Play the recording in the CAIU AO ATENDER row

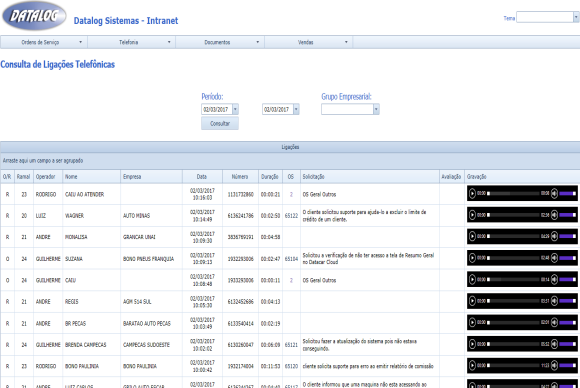tap(472, 193)
